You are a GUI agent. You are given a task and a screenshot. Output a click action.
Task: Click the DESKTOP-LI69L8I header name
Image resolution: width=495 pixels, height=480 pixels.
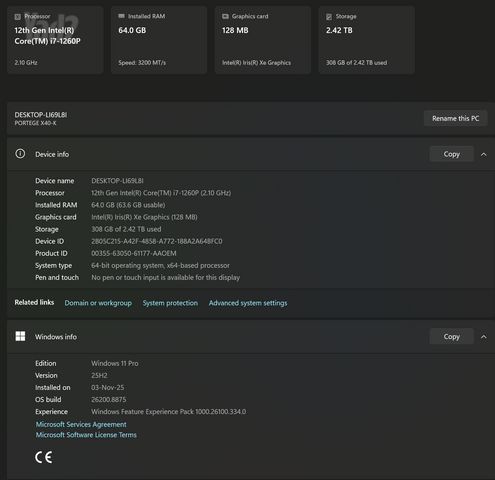pyautogui.click(x=41, y=115)
